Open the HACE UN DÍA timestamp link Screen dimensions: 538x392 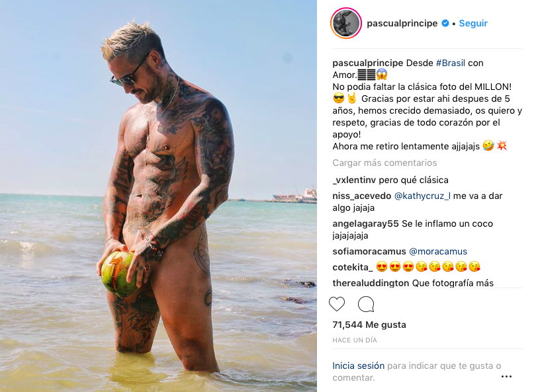(355, 340)
